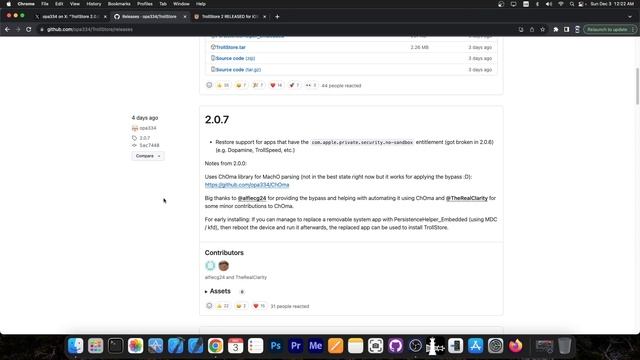Click the heart reaction on 2.0.7 release
This screenshot has width=640, height=360.
click(259, 306)
